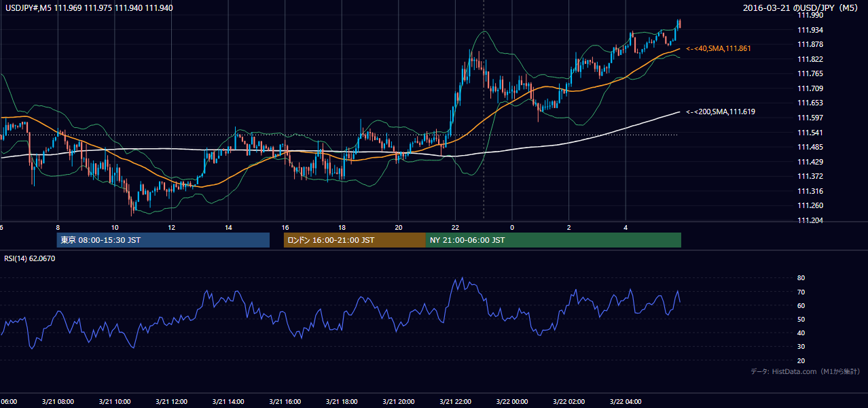The image size is (868, 408).
Task: Click hour tick 10 under price chart
Action: (x=115, y=227)
